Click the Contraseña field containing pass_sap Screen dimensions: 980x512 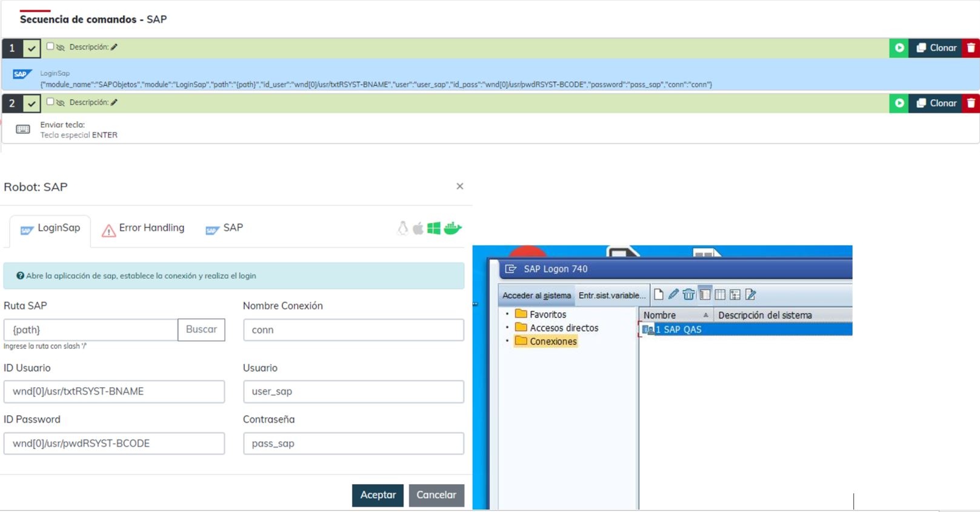point(353,444)
